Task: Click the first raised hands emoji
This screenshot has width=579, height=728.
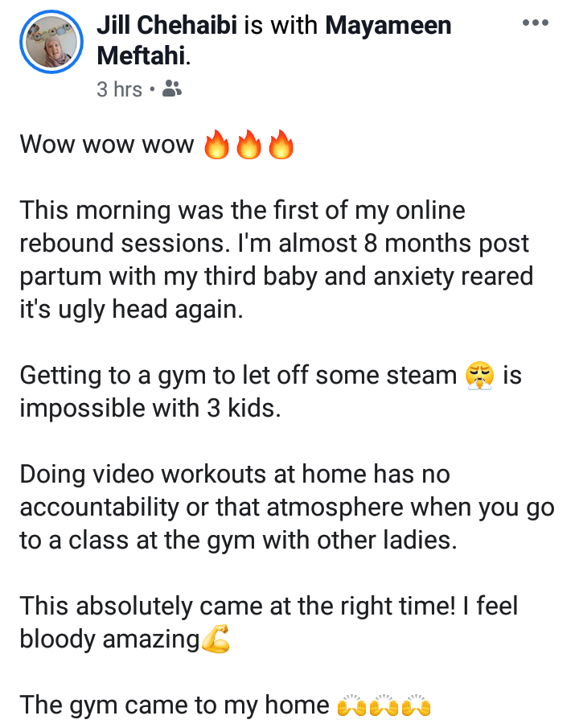Action: pos(352,705)
